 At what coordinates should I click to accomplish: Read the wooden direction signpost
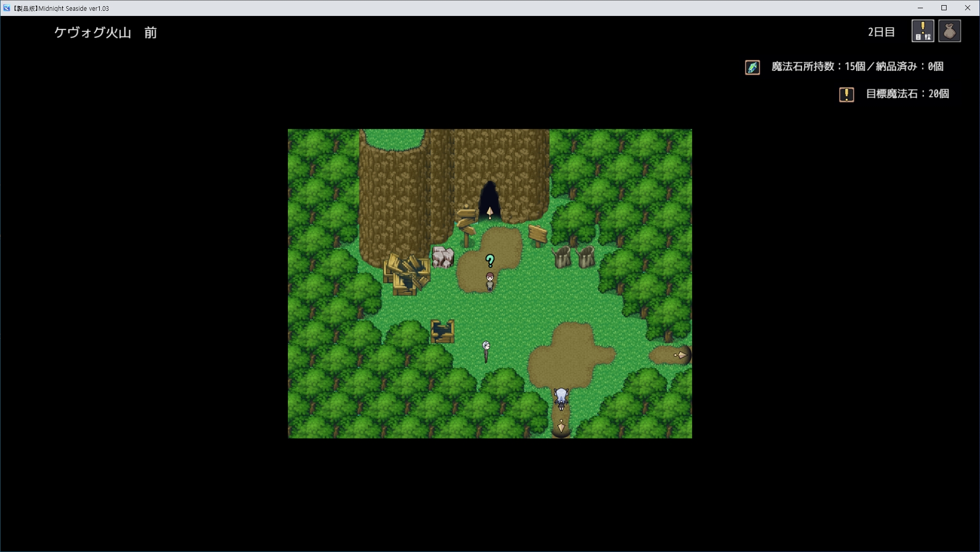coord(466,226)
